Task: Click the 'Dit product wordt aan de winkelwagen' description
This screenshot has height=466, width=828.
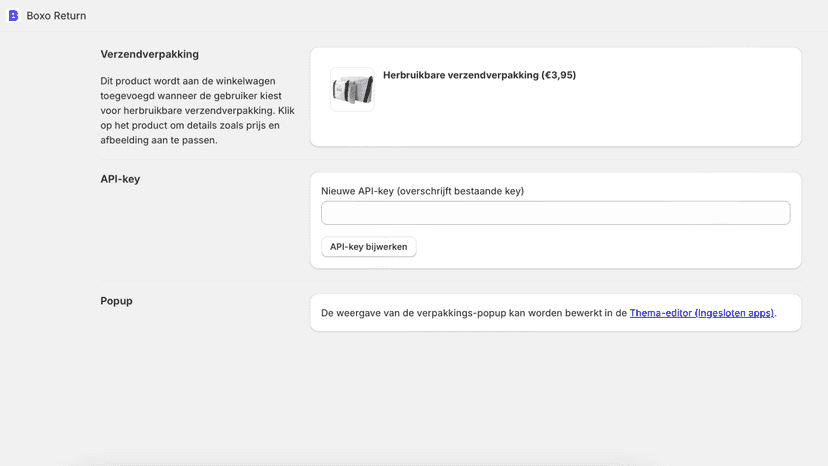Action: [197, 110]
